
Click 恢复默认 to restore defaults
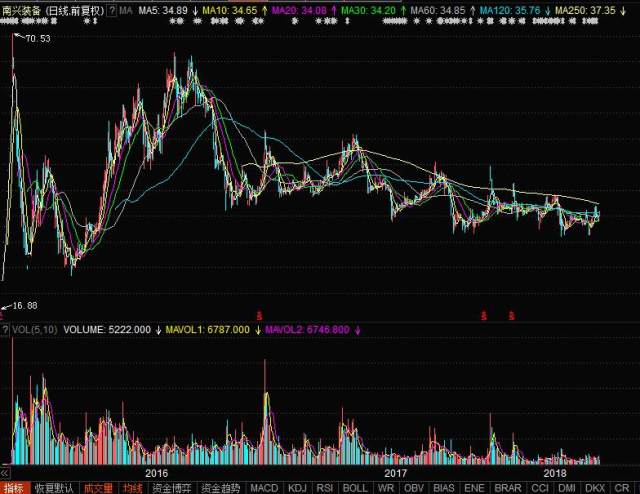pos(52,487)
